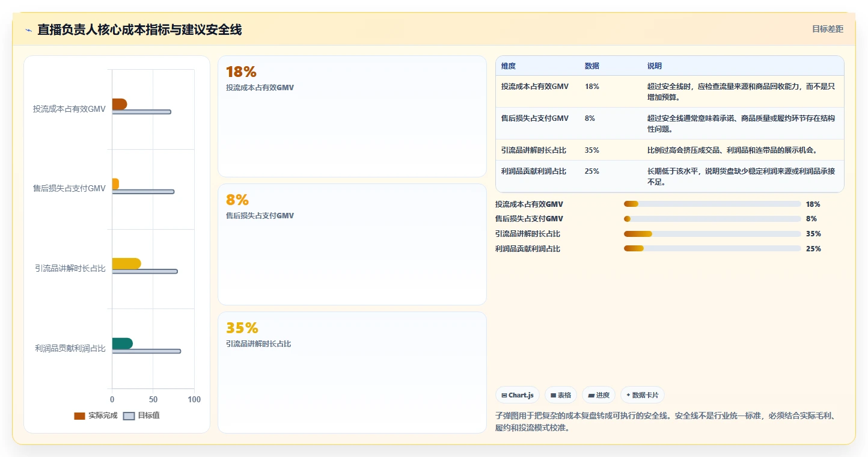Click the 售后损失占支付GMV chart axis label
The height and width of the screenshot is (457, 868).
69,188
